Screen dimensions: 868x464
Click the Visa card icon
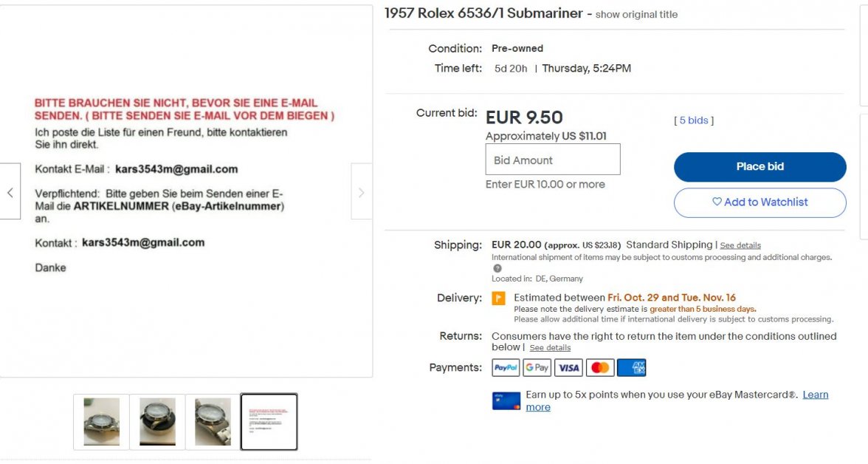point(569,367)
